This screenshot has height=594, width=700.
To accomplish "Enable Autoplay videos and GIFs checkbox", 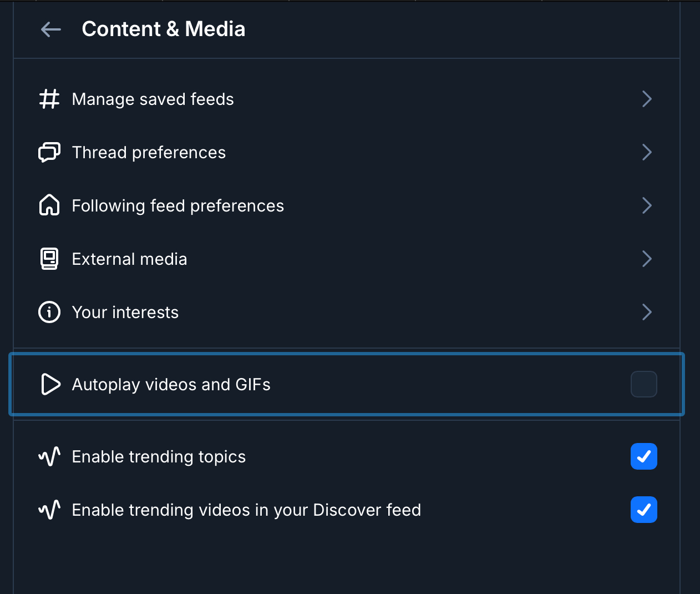I will (643, 384).
